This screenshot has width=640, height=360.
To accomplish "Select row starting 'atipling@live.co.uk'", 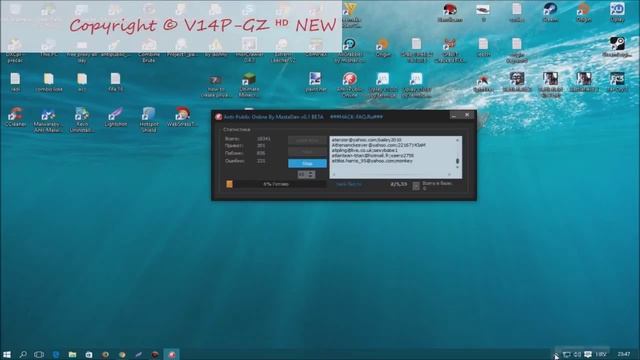I will 364,150.
